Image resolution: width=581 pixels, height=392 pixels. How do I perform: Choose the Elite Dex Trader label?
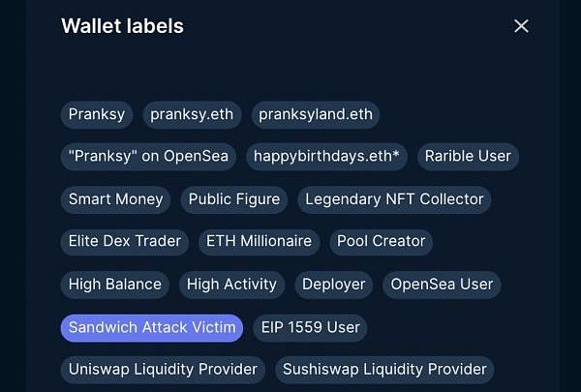click(125, 242)
